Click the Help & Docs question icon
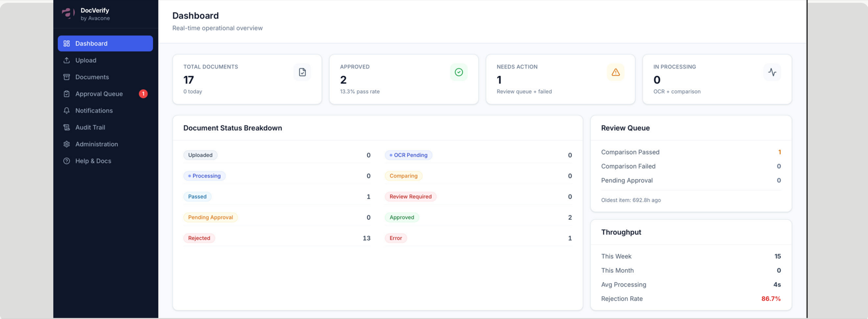 (67, 161)
